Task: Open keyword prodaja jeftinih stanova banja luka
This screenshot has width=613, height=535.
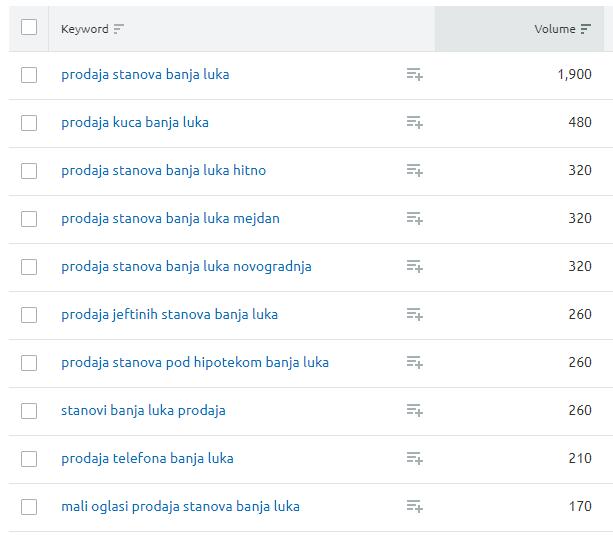Action: pos(169,315)
